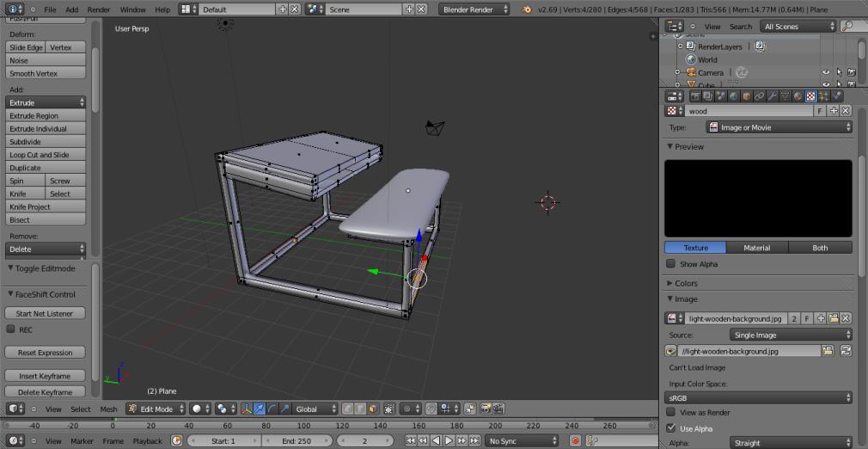Image resolution: width=868 pixels, height=449 pixels.
Task: Open the Texture properties checker icon
Action: (811, 96)
